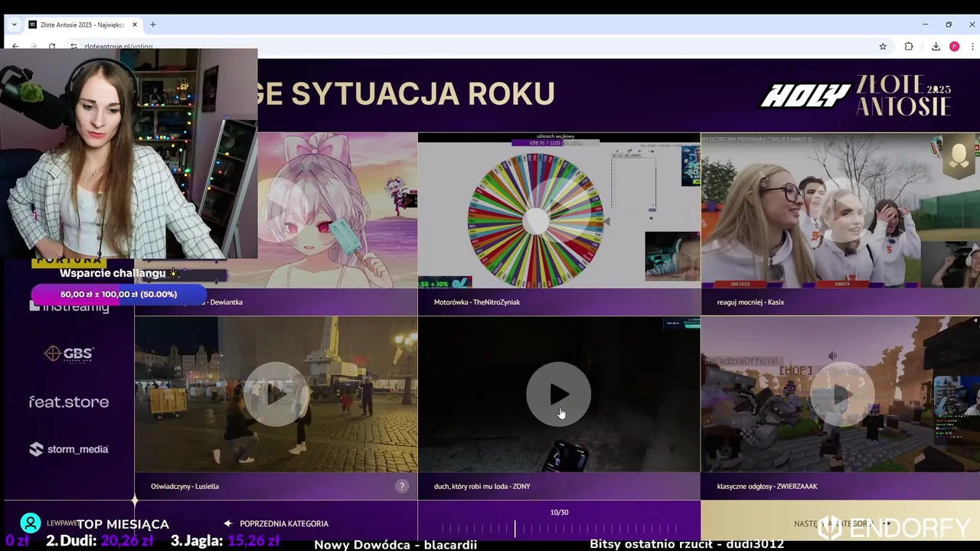This screenshot has width=980, height=551.
Task: Click the left arrow beside Poprzednia Kategoria
Action: point(227,523)
